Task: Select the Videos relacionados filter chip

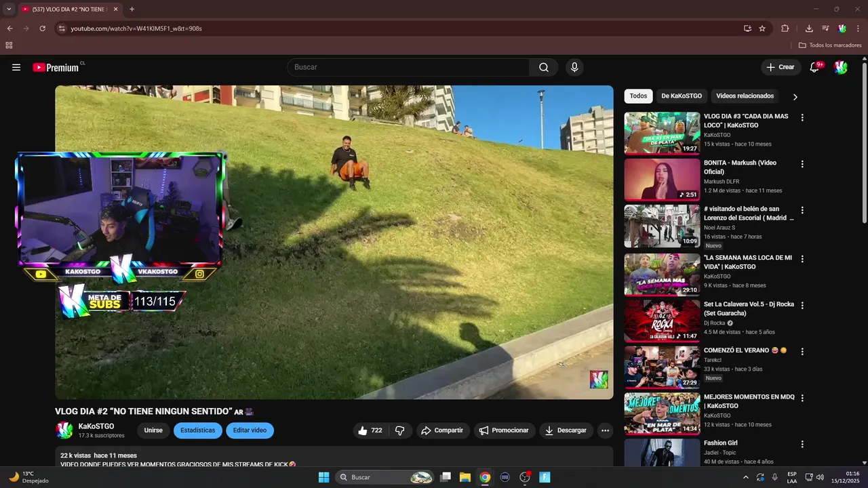Action: (745, 96)
